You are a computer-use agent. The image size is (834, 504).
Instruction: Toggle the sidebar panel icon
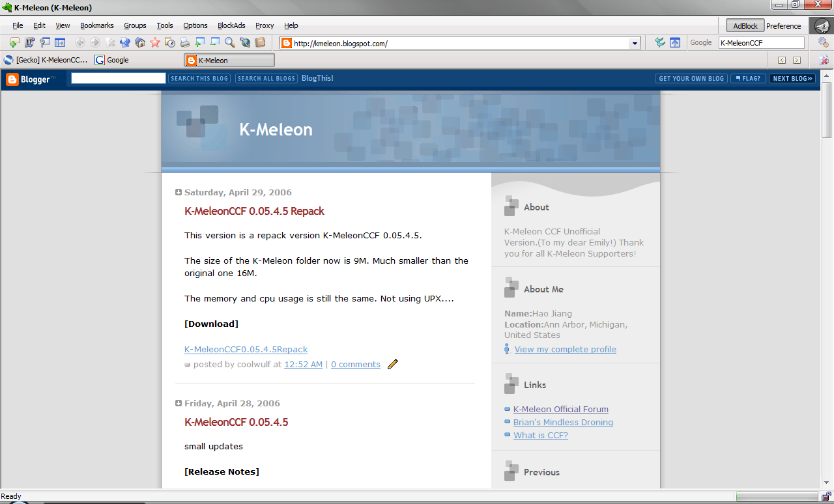[60, 42]
